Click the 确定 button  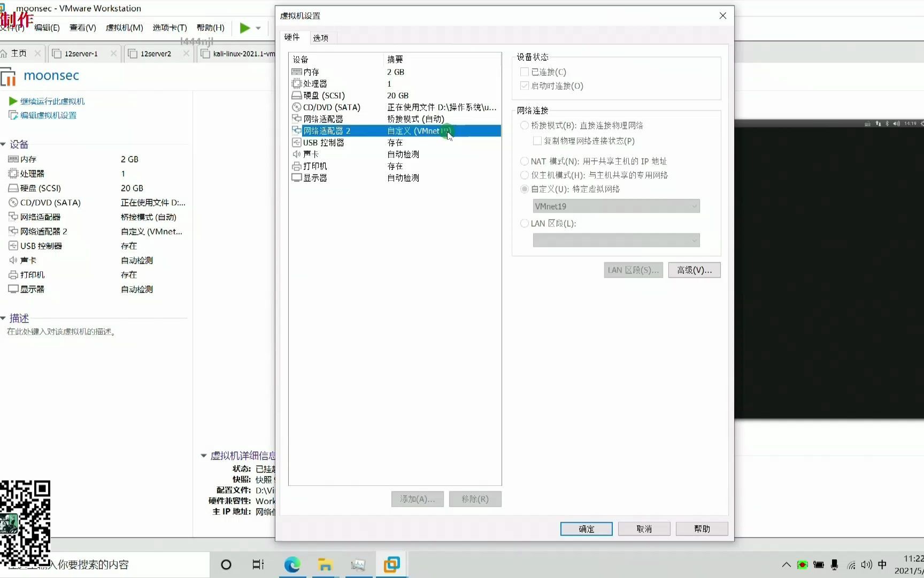587,529
